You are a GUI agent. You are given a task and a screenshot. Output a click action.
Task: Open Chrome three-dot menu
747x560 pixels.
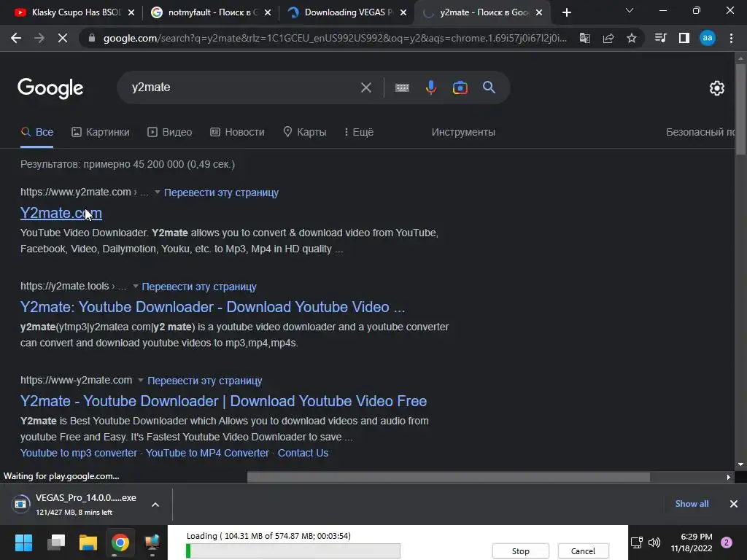point(731,38)
